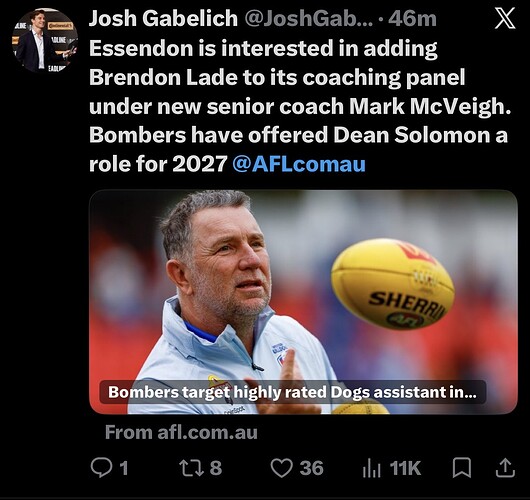The width and height of the screenshot is (530, 500).
Task: Bookmark this post
Action: [x=462, y=468]
